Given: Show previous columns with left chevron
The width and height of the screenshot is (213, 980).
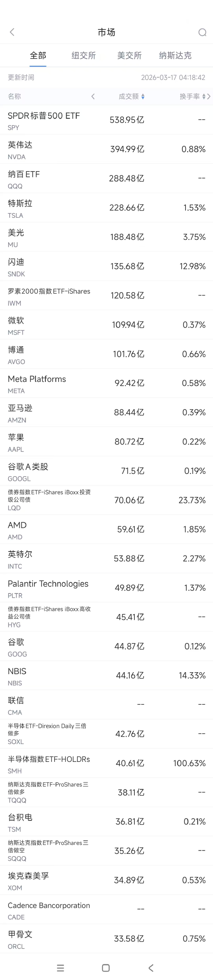Looking at the screenshot, I should [x=93, y=96].
